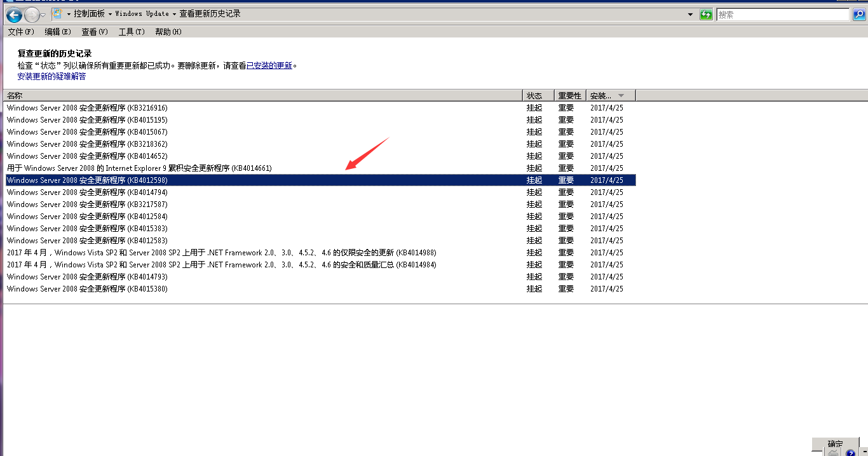Click the blue search magnifier icon

858,15
